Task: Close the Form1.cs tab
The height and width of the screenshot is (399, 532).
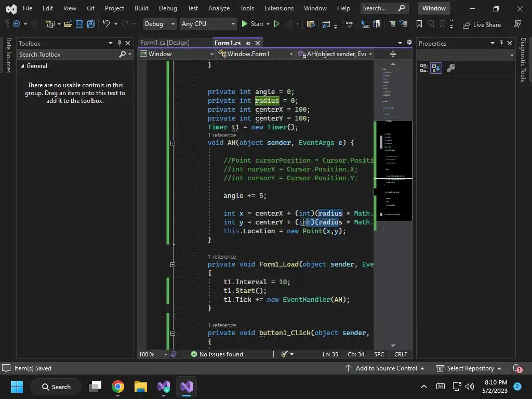Action: (258, 43)
